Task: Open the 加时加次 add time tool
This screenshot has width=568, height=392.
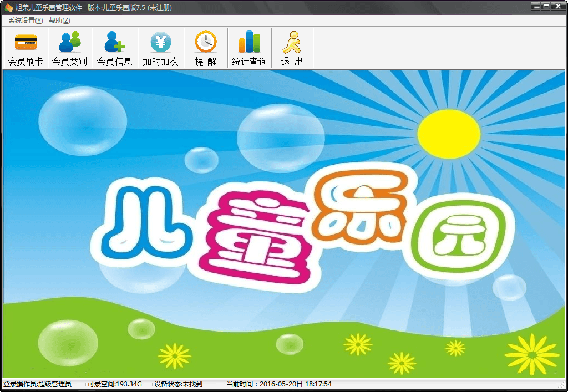Action: click(160, 48)
